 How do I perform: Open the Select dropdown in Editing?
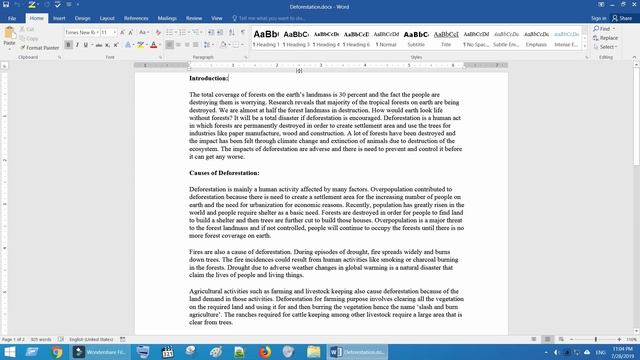tap(605, 47)
